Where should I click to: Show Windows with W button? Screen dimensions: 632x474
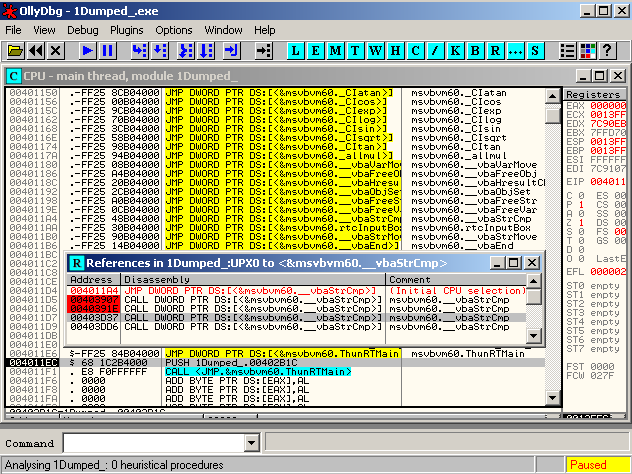click(x=375, y=51)
